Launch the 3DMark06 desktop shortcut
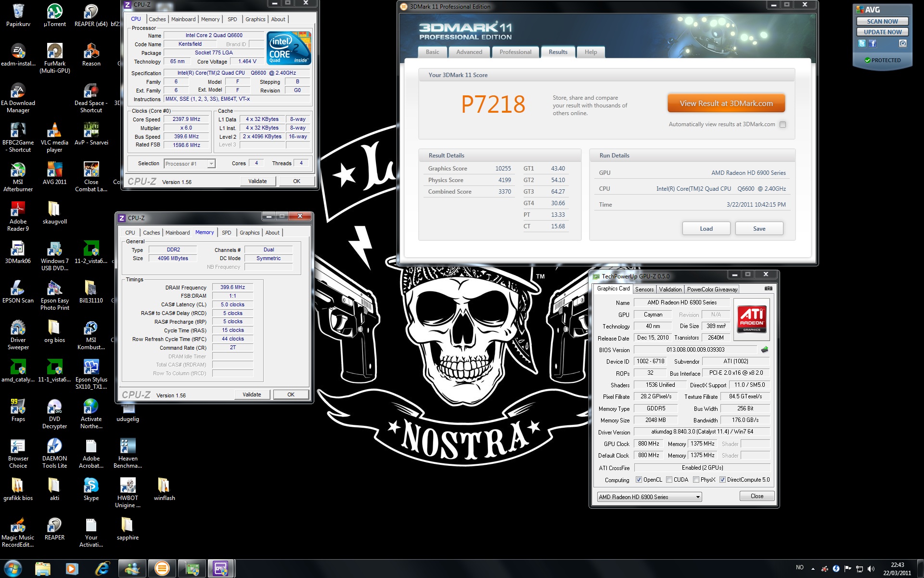Screen dimensions: 924x578 tap(18, 252)
